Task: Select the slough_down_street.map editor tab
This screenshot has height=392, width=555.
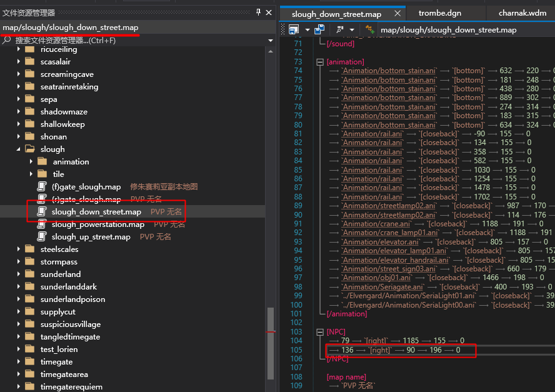Action: [x=336, y=14]
